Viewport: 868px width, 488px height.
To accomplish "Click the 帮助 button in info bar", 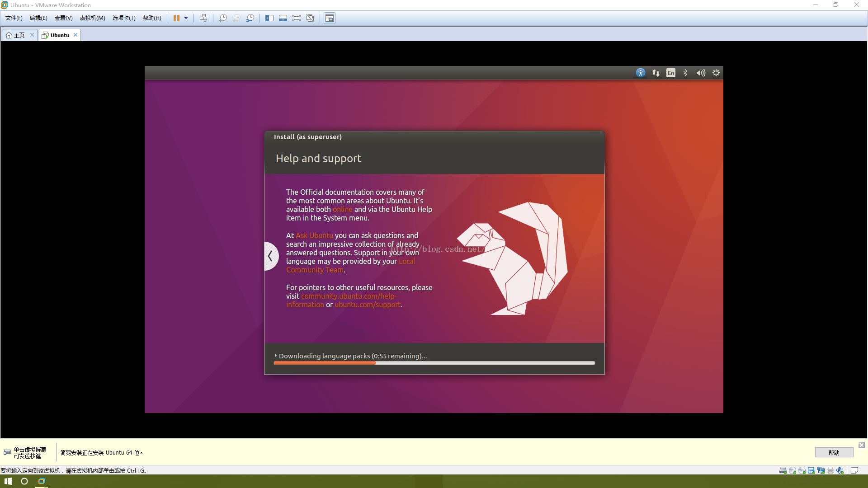I will click(x=834, y=452).
